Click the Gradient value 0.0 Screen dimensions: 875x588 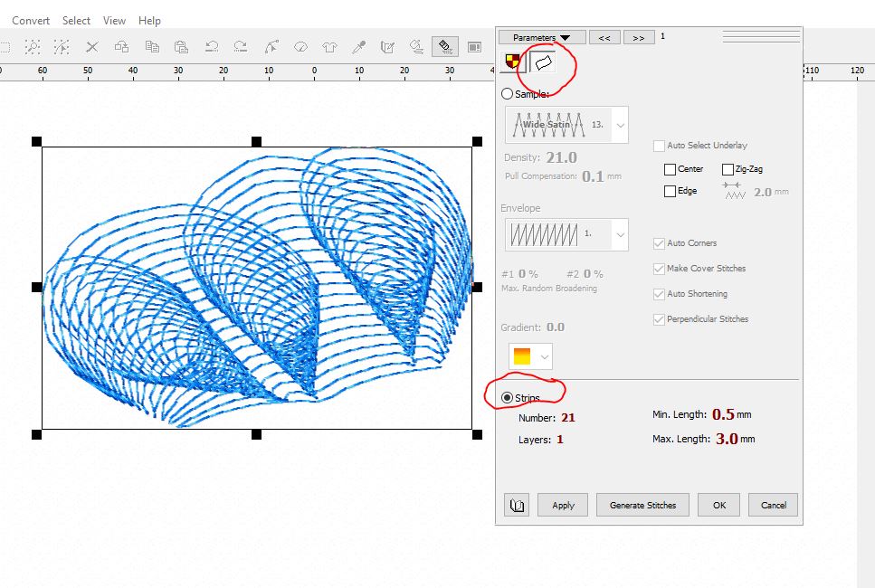pyautogui.click(x=556, y=327)
